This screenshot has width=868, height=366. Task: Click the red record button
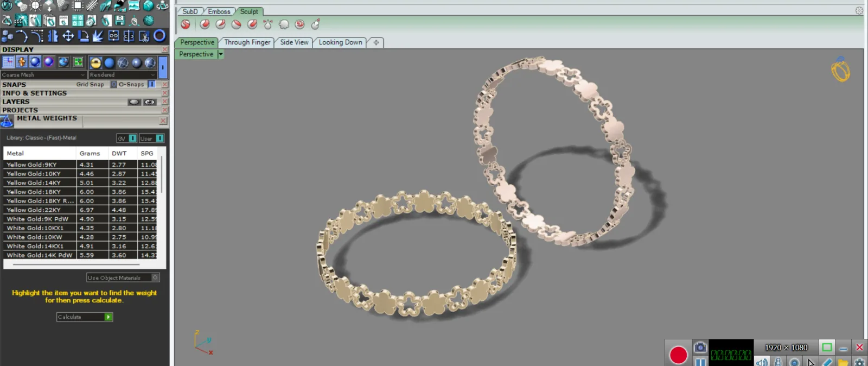pos(678,355)
